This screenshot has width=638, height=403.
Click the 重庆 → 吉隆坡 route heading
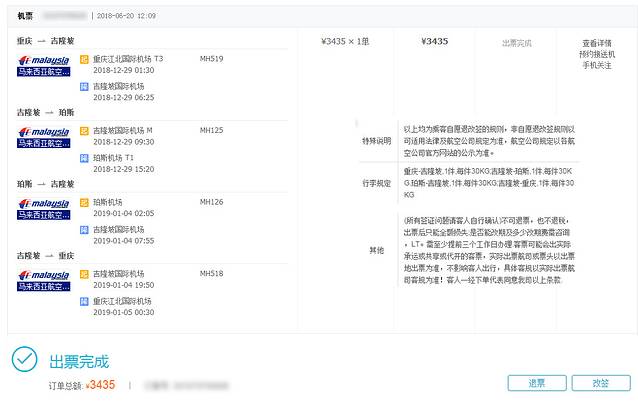coord(45,41)
